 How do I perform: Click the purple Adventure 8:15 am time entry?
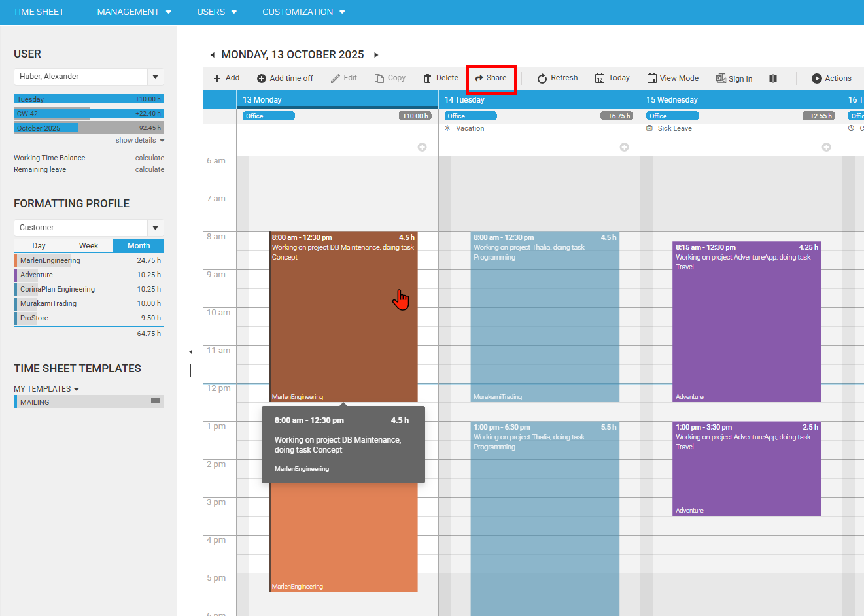[x=746, y=320]
